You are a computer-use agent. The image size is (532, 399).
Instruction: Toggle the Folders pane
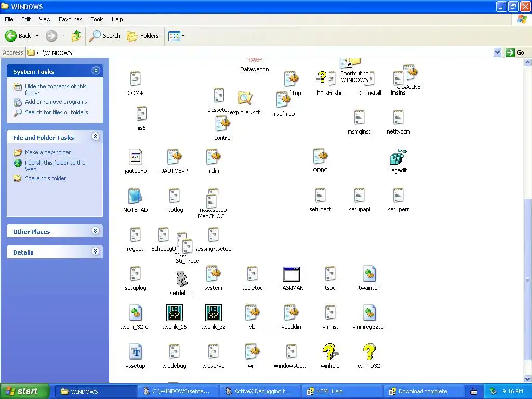(143, 36)
